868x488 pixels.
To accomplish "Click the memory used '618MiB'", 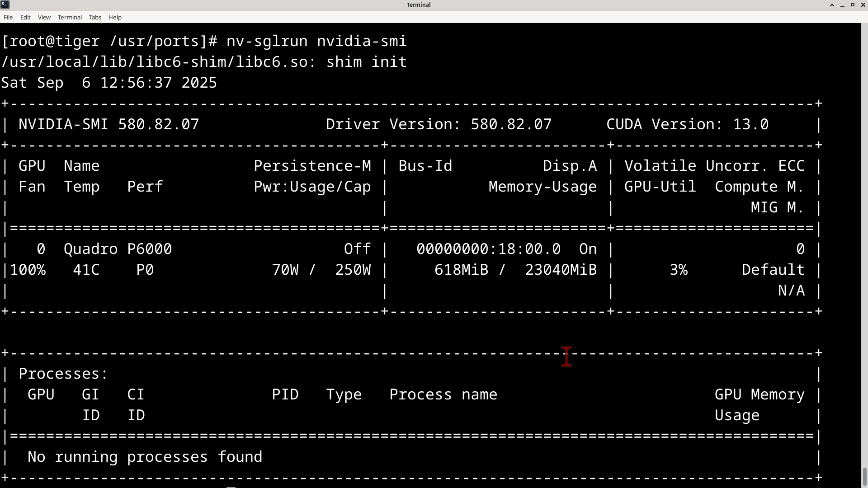I will (x=461, y=270).
